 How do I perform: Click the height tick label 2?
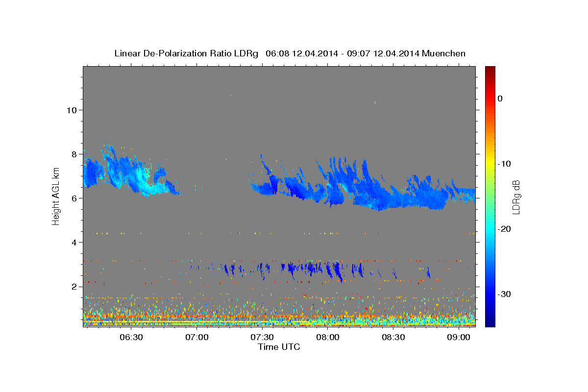pos(73,286)
